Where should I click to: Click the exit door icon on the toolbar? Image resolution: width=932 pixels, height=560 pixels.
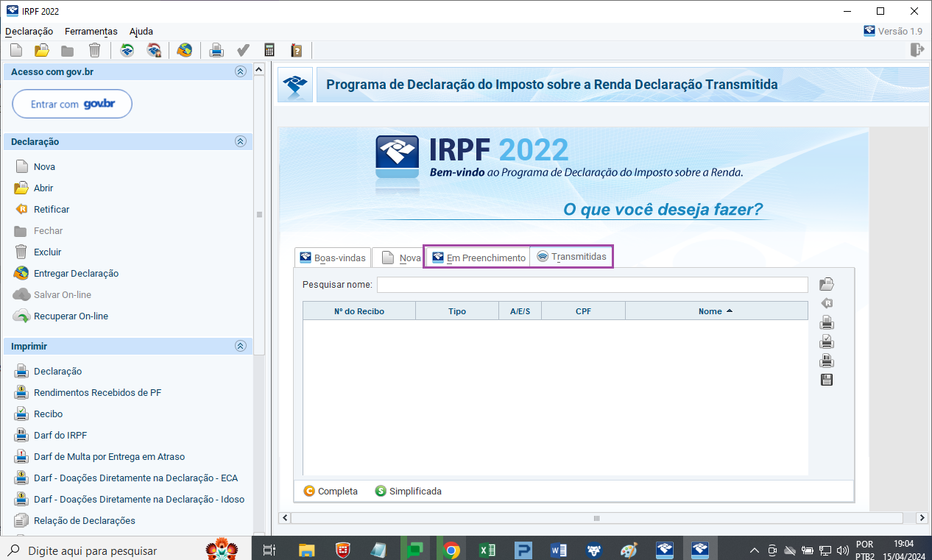(x=917, y=50)
